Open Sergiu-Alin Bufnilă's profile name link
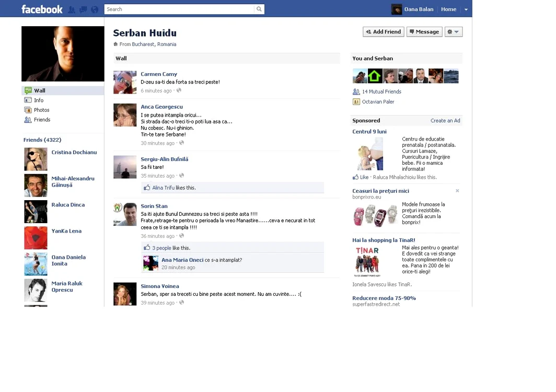556x392 pixels. pyautogui.click(x=165, y=159)
